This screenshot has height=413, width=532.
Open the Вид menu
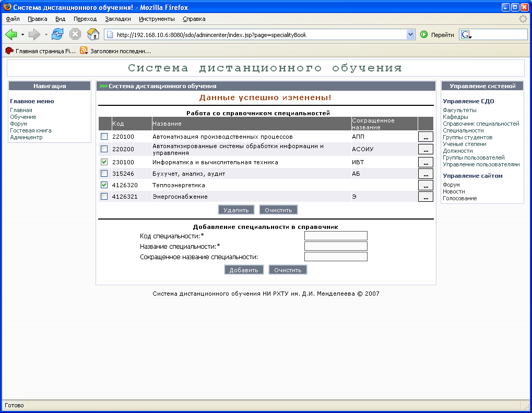pos(61,19)
